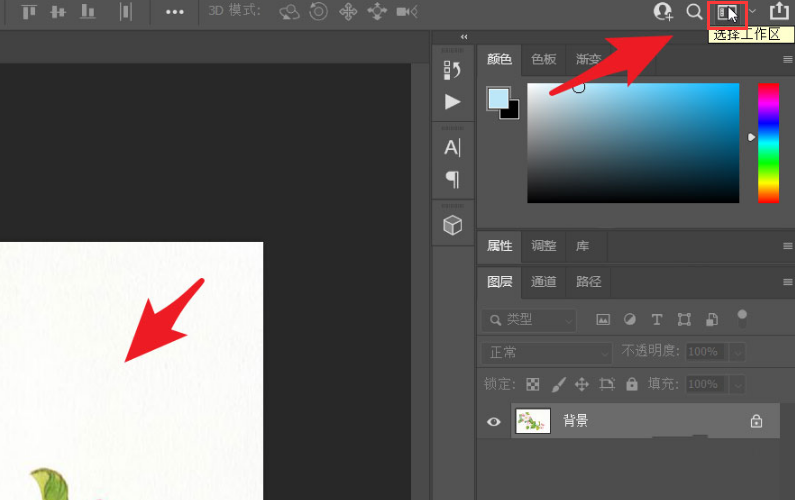Click the cloud document invite user icon
The height and width of the screenshot is (500, 795).
tap(663, 12)
